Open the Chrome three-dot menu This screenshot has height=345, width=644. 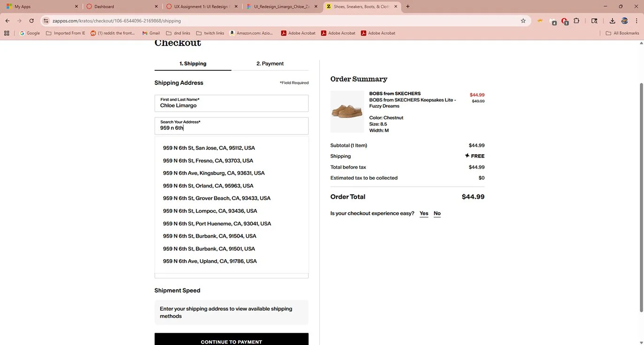[x=636, y=21]
